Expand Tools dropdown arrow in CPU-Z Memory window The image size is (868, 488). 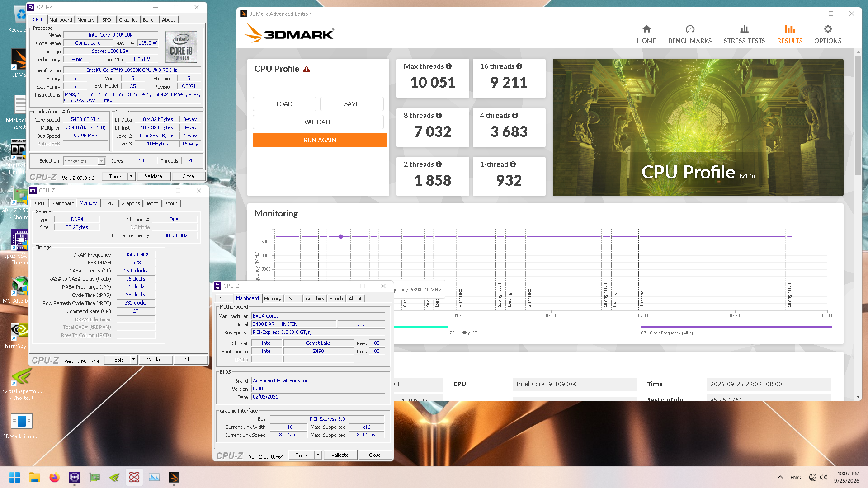pos(133,360)
